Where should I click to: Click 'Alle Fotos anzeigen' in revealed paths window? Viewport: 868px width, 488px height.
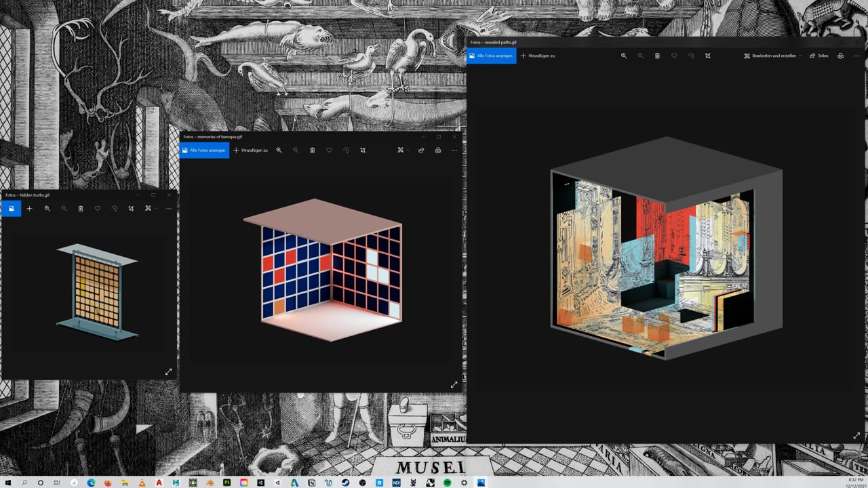click(x=492, y=56)
